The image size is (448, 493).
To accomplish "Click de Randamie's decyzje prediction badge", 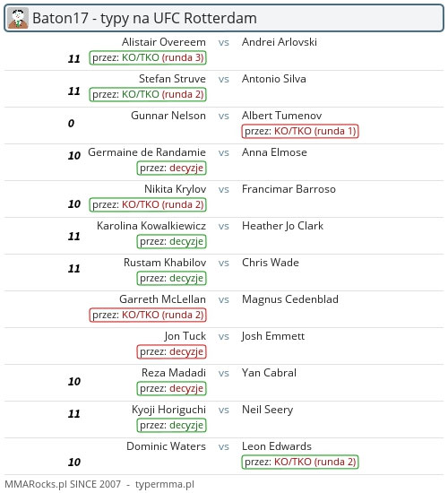I will tap(172, 169).
